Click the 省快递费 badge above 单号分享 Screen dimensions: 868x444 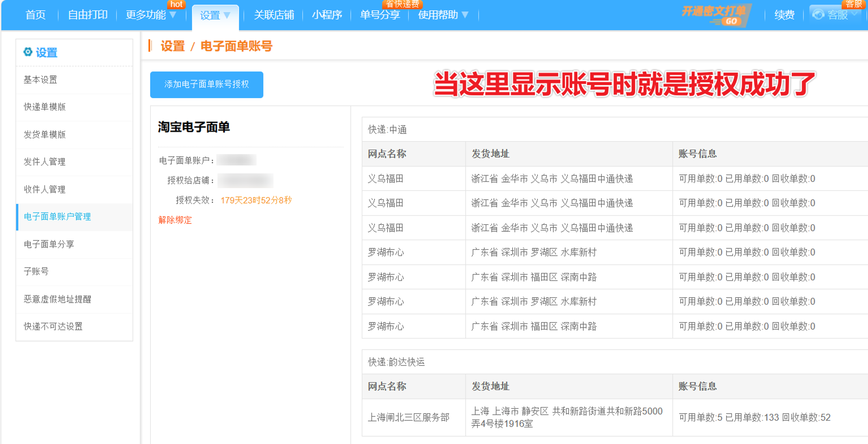[402, 4]
